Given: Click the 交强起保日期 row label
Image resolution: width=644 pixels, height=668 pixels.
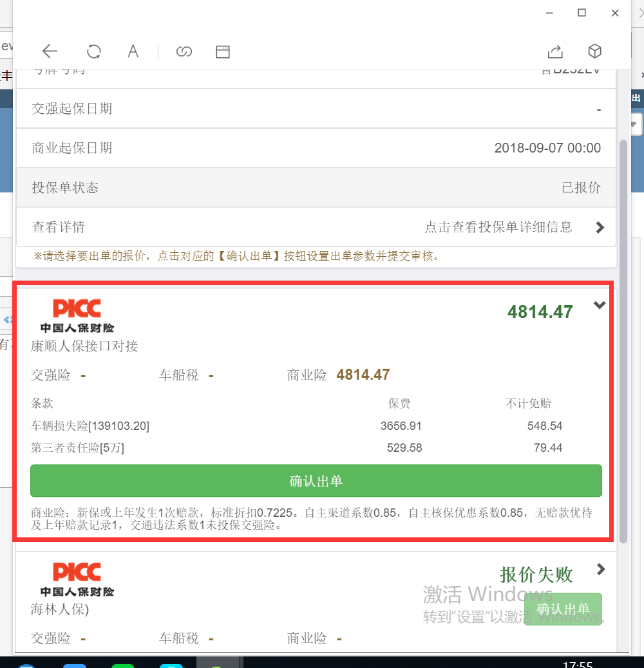Looking at the screenshot, I should click(72, 109).
